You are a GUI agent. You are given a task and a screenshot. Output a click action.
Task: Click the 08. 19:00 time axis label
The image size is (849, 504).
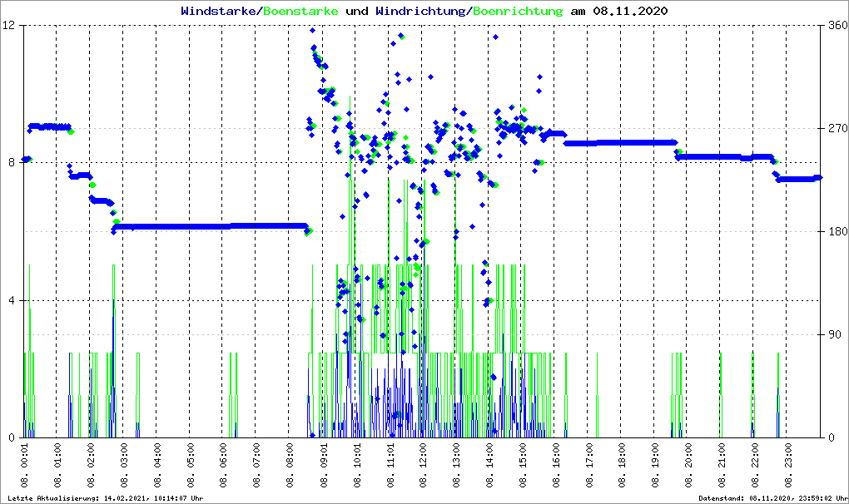(x=654, y=466)
